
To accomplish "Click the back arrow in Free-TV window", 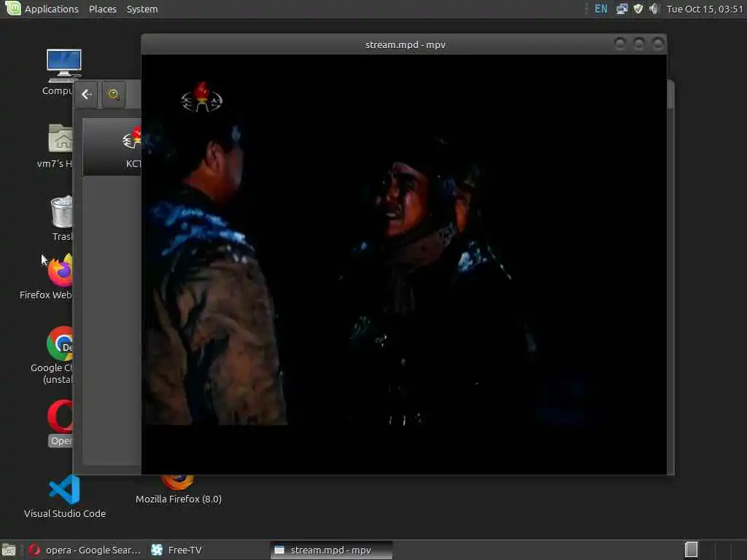I will pos(87,94).
